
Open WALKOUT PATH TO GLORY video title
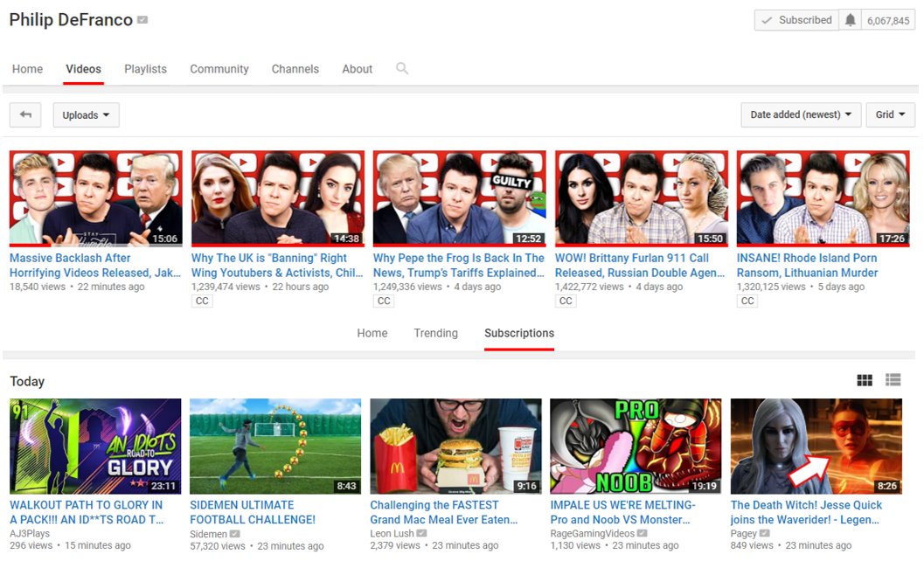click(x=87, y=512)
